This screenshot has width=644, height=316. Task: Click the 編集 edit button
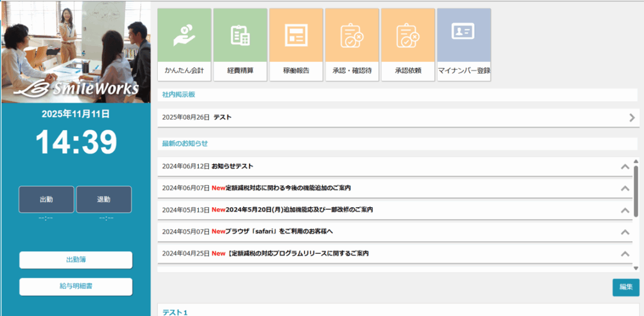625,287
